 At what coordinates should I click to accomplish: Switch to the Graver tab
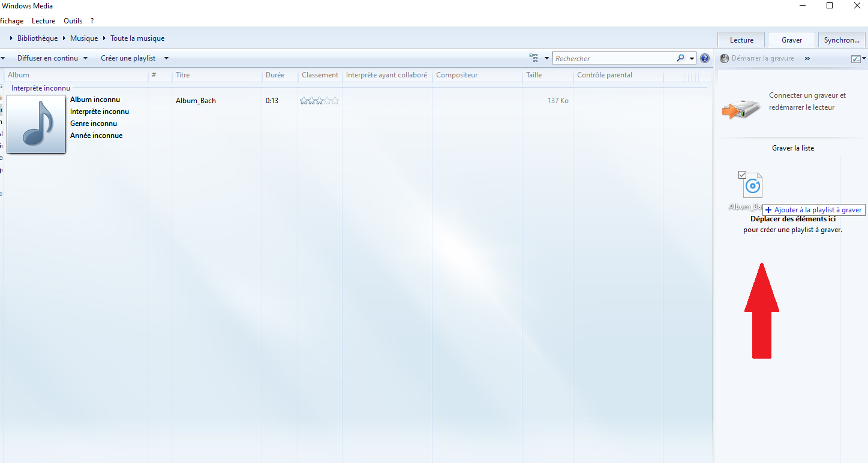pos(792,40)
